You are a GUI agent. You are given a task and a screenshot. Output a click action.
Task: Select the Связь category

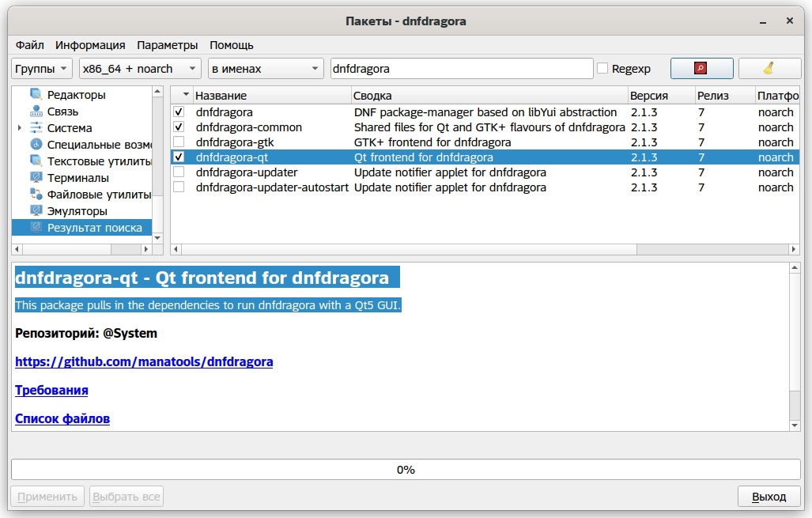pyautogui.click(x=62, y=112)
